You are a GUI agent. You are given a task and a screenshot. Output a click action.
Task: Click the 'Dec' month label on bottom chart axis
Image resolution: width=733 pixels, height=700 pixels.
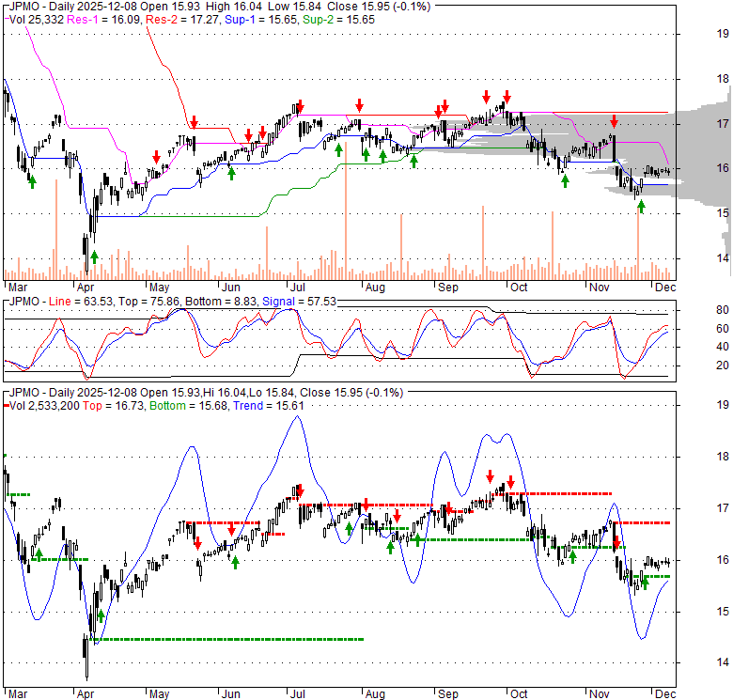coord(664,694)
